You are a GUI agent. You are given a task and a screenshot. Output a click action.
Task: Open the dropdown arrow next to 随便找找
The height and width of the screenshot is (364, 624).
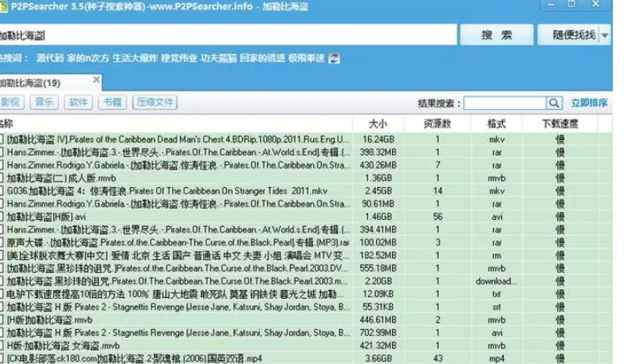click(605, 35)
